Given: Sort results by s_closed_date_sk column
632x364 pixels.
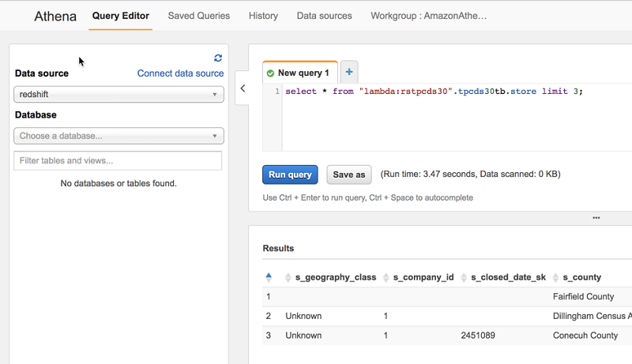Looking at the screenshot, I should [508, 277].
